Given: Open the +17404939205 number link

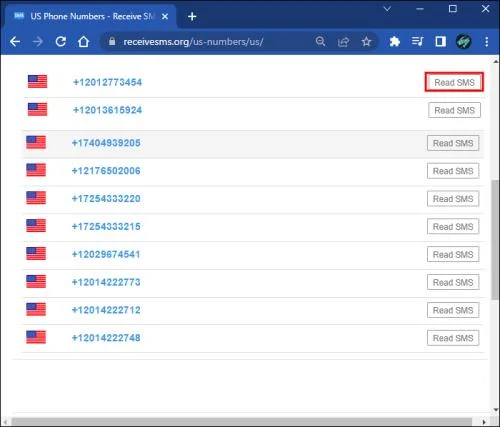Looking at the screenshot, I should (106, 143).
